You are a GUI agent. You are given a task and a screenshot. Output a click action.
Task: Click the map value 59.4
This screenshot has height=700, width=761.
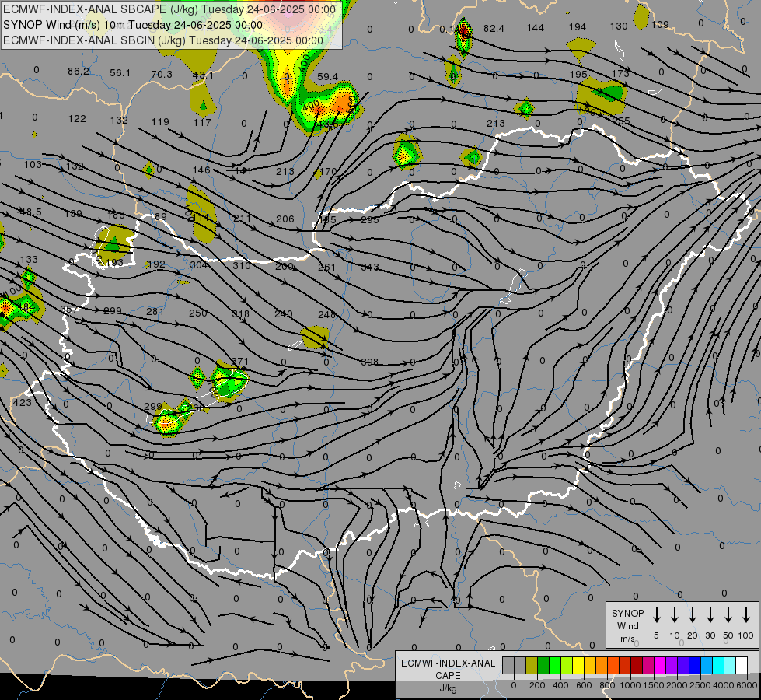[x=327, y=77]
